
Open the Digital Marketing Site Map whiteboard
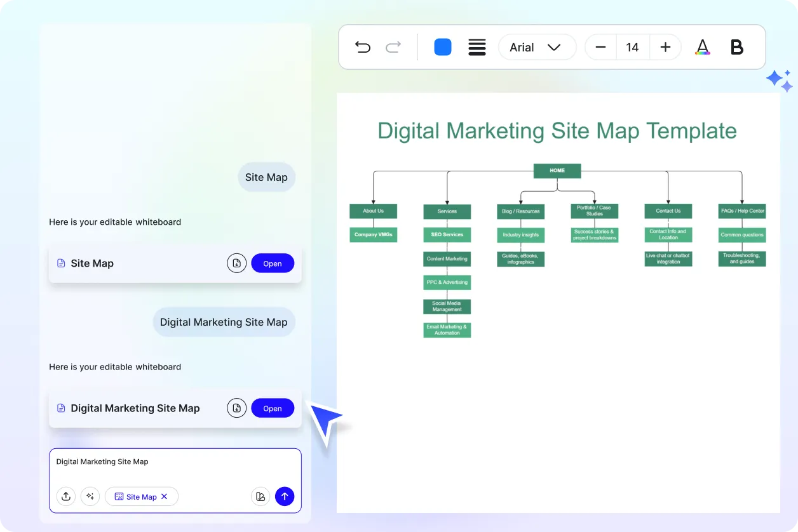(273, 408)
